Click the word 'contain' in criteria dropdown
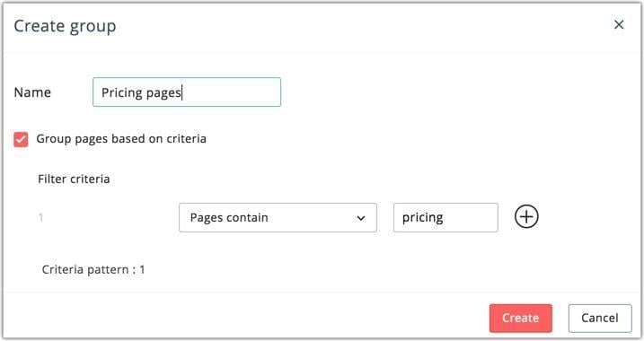The width and height of the screenshot is (644, 341). (247, 217)
